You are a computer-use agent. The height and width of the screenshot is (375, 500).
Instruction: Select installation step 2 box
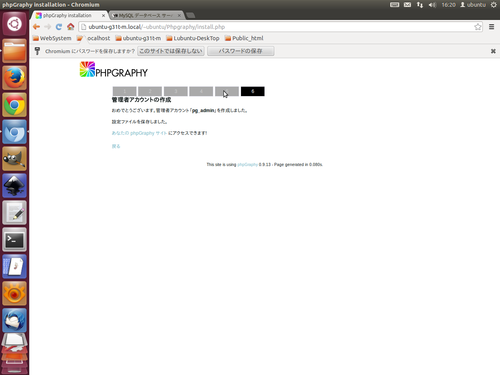point(150,91)
